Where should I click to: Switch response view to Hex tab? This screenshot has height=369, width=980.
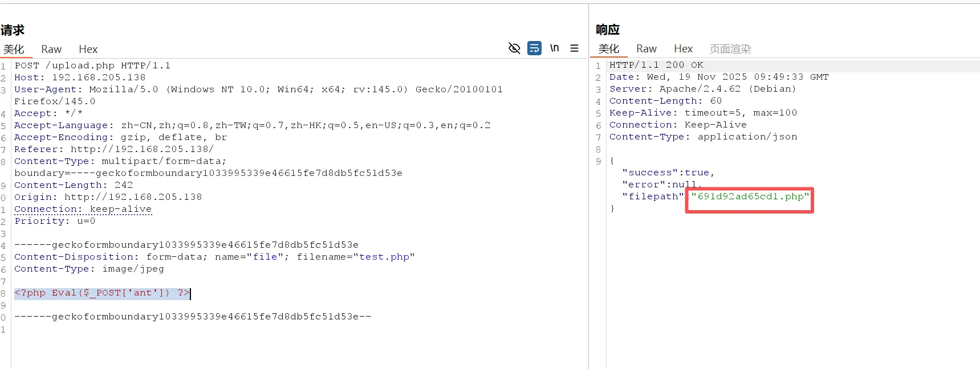click(683, 49)
